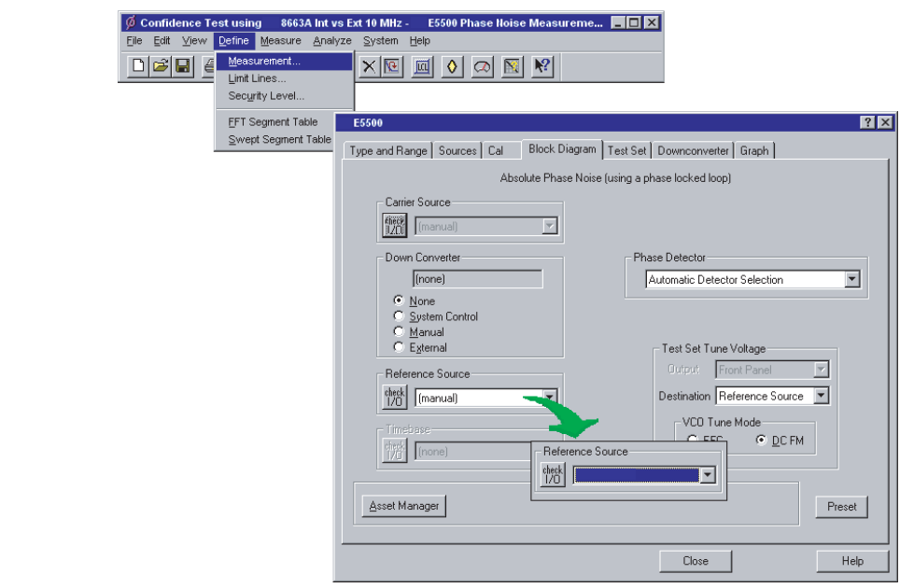This screenshot has height=588, width=900.
Task: Open the Output Front Panel dropdown
Action: click(x=822, y=370)
